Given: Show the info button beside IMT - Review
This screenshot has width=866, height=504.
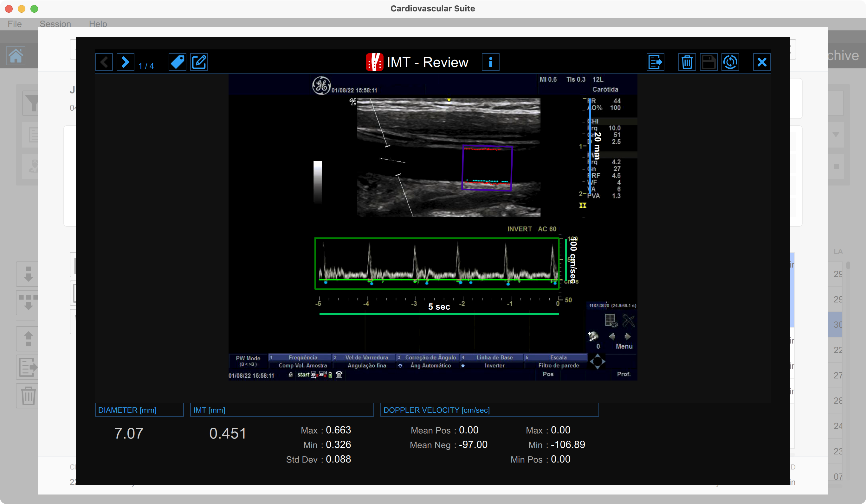Looking at the screenshot, I should [490, 62].
